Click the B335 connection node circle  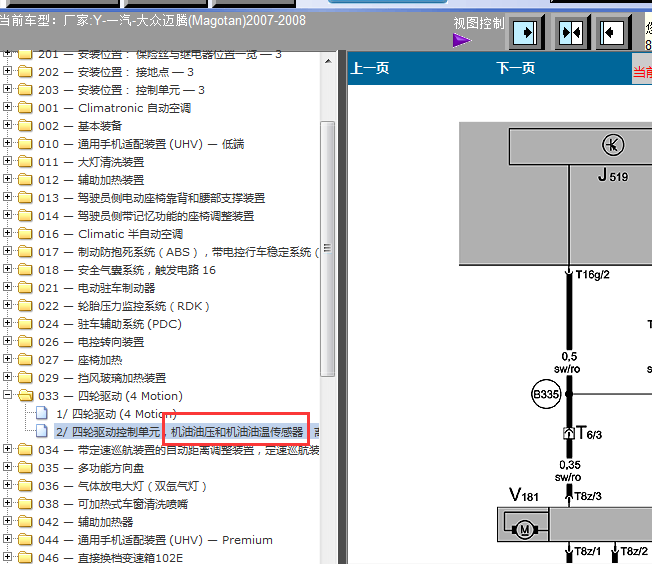(546, 394)
